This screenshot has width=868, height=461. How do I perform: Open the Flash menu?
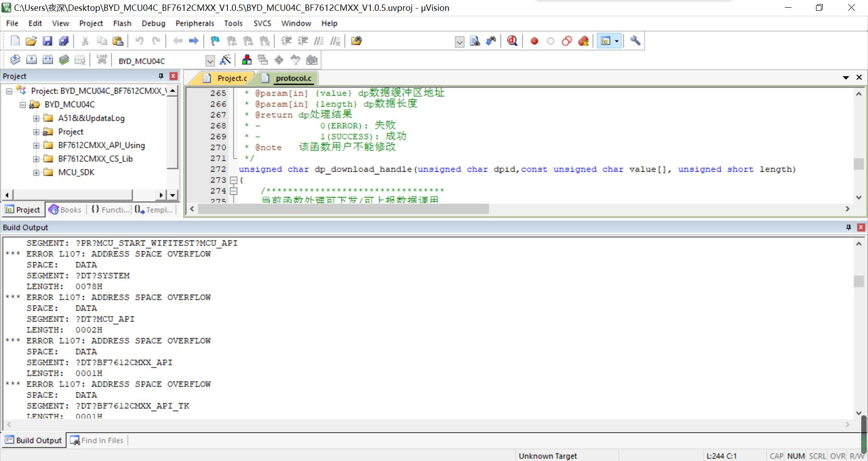[122, 24]
